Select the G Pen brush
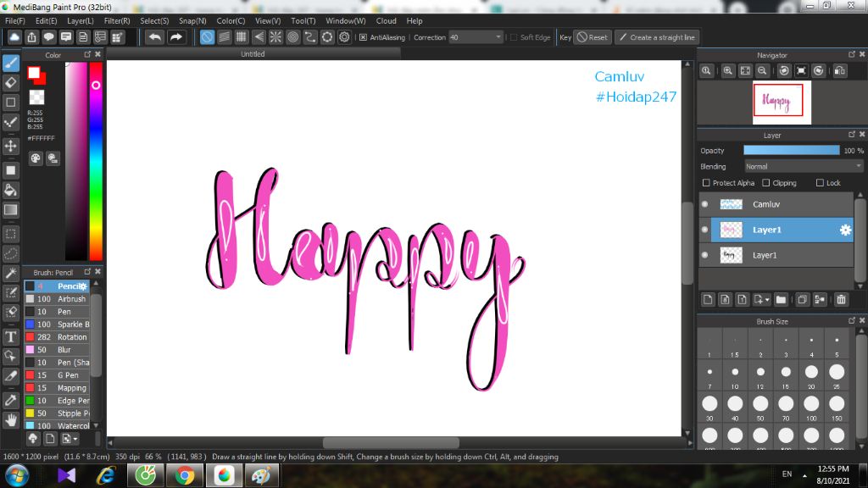The height and width of the screenshot is (488, 868). pyautogui.click(x=57, y=375)
